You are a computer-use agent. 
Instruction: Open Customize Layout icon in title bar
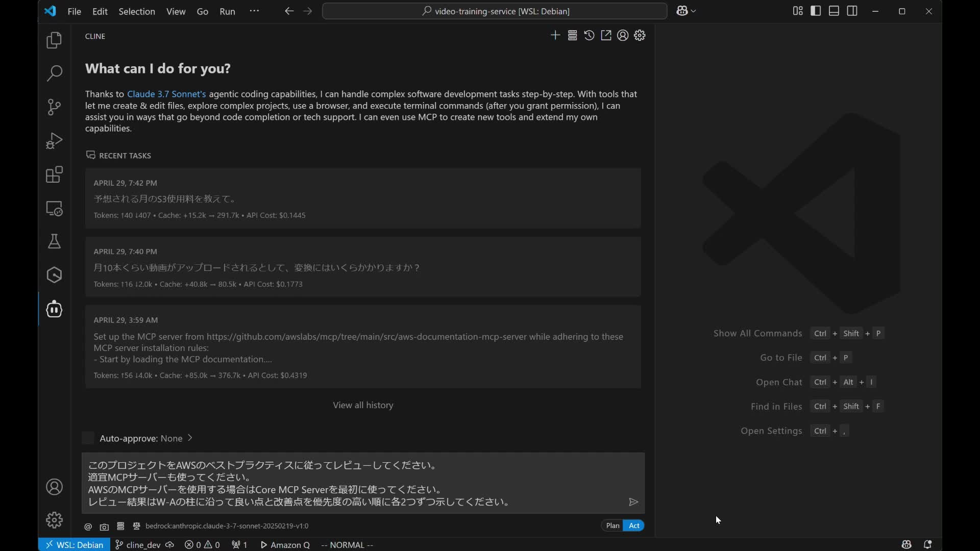tap(798, 11)
